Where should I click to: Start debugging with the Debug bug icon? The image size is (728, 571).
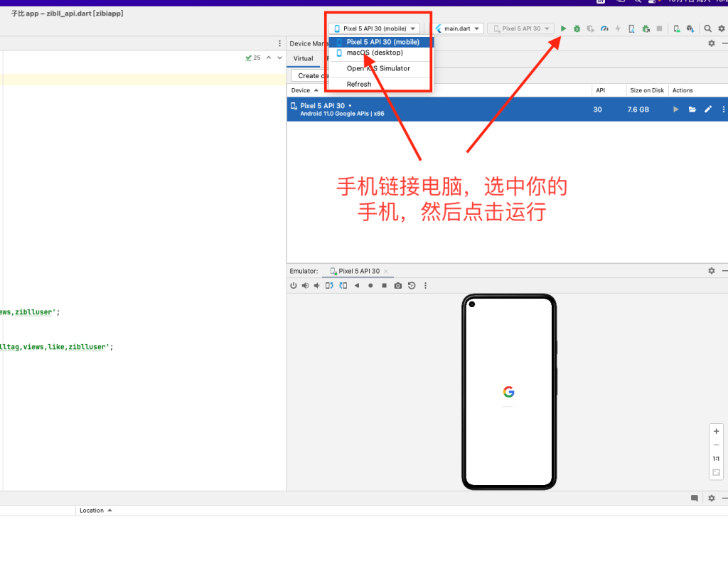(577, 28)
